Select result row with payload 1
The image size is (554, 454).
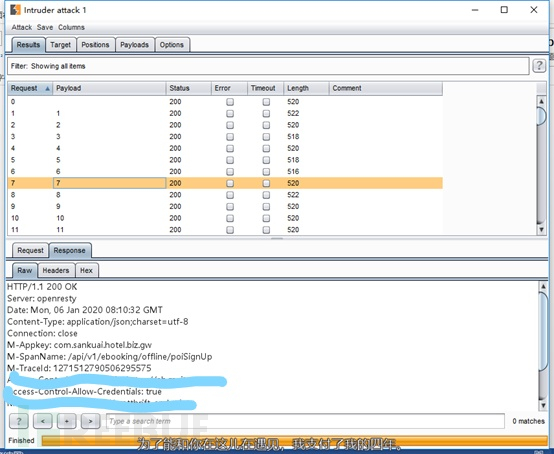(225, 113)
